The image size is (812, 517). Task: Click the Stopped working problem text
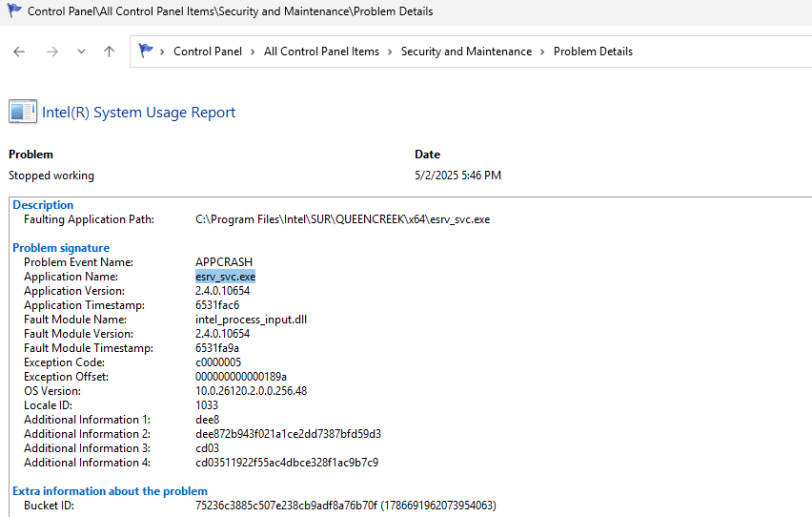click(51, 176)
